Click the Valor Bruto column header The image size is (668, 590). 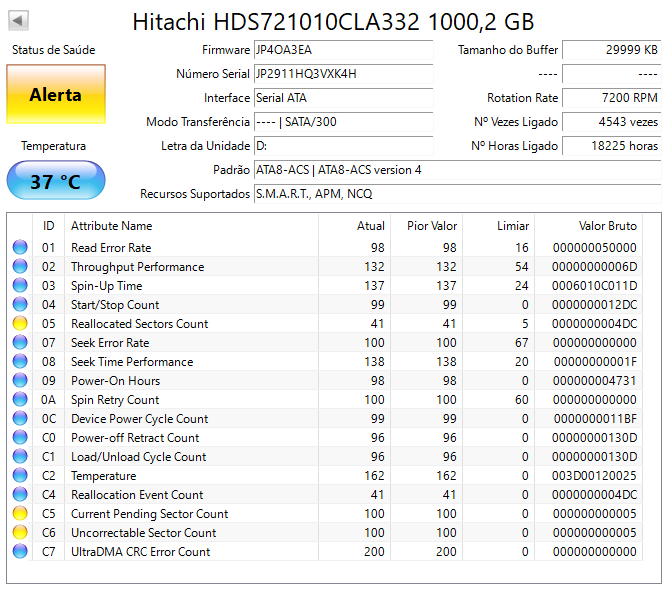589,226
